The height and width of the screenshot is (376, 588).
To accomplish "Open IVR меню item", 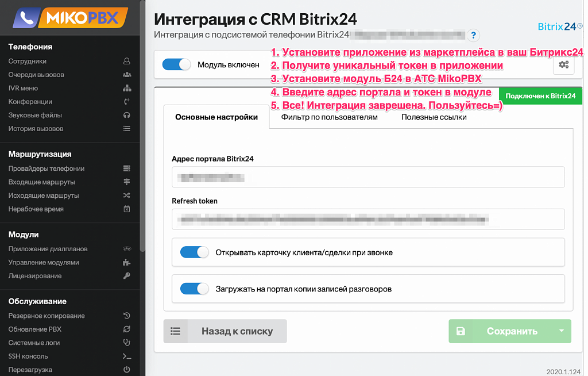I will click(x=23, y=88).
